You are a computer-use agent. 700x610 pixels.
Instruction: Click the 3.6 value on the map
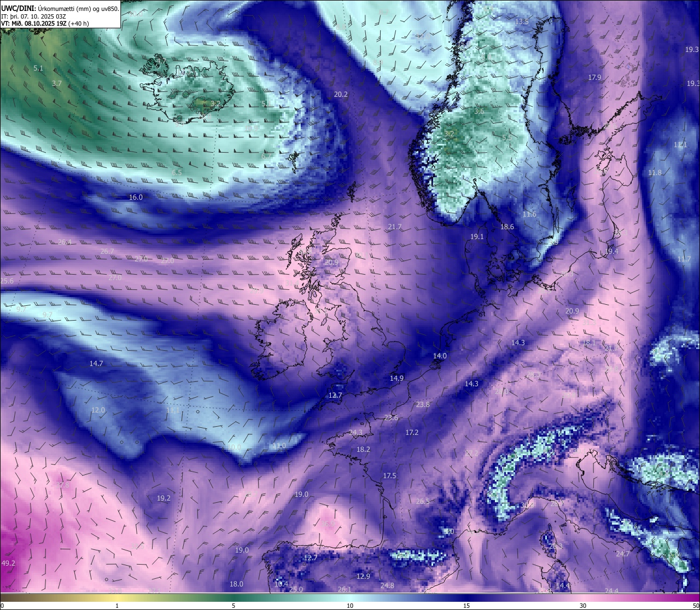(x=479, y=111)
